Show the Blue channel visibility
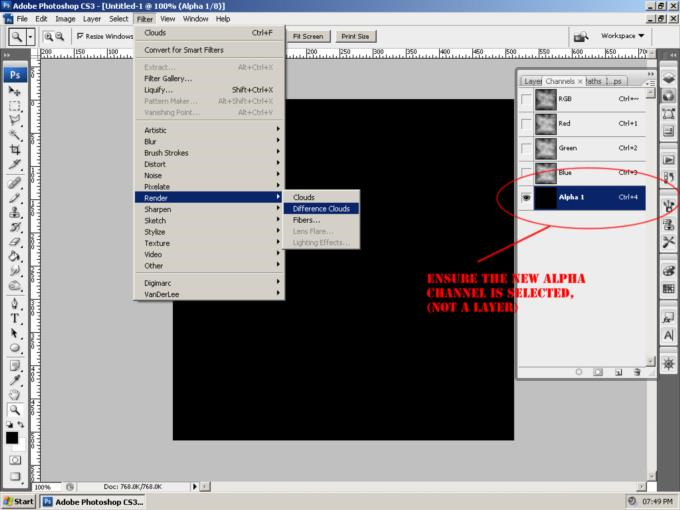 [526, 172]
